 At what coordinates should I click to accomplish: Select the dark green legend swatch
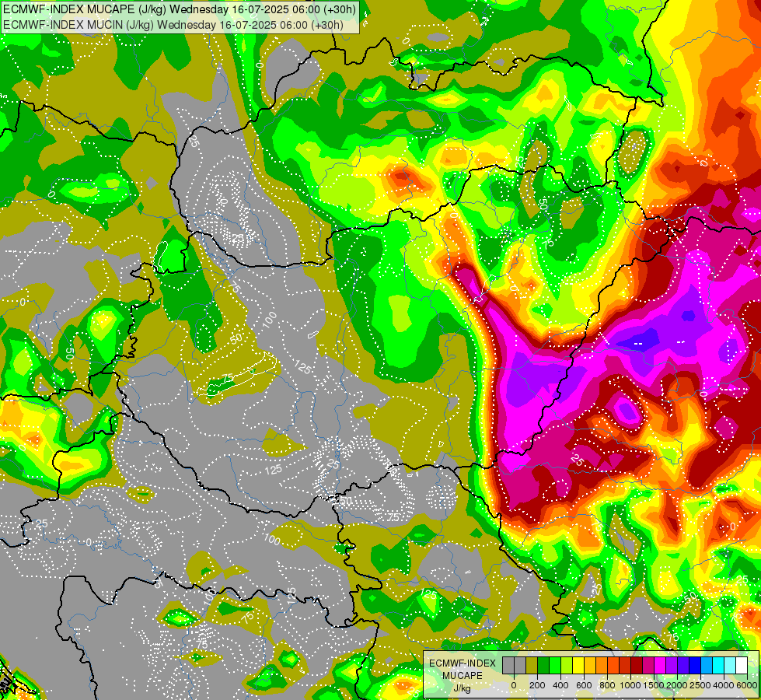(x=543, y=666)
